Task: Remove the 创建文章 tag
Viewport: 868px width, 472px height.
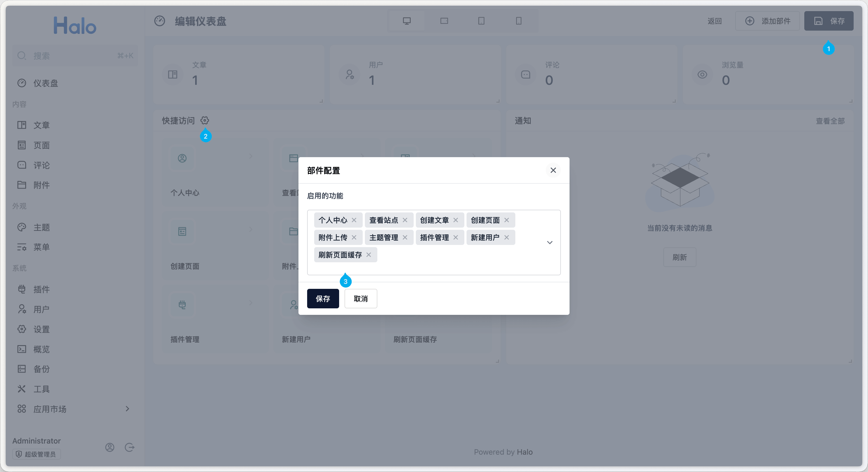Action: (x=456, y=220)
